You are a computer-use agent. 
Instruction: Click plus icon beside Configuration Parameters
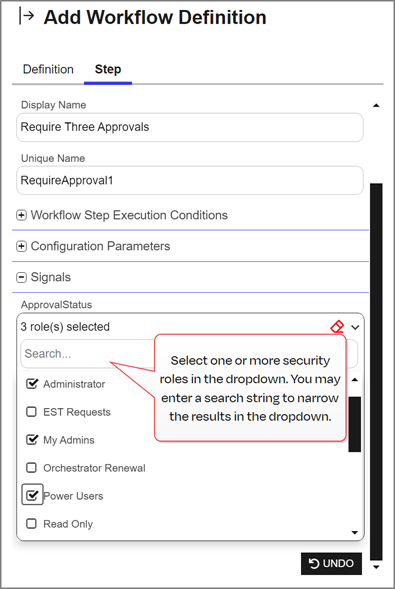coord(21,246)
